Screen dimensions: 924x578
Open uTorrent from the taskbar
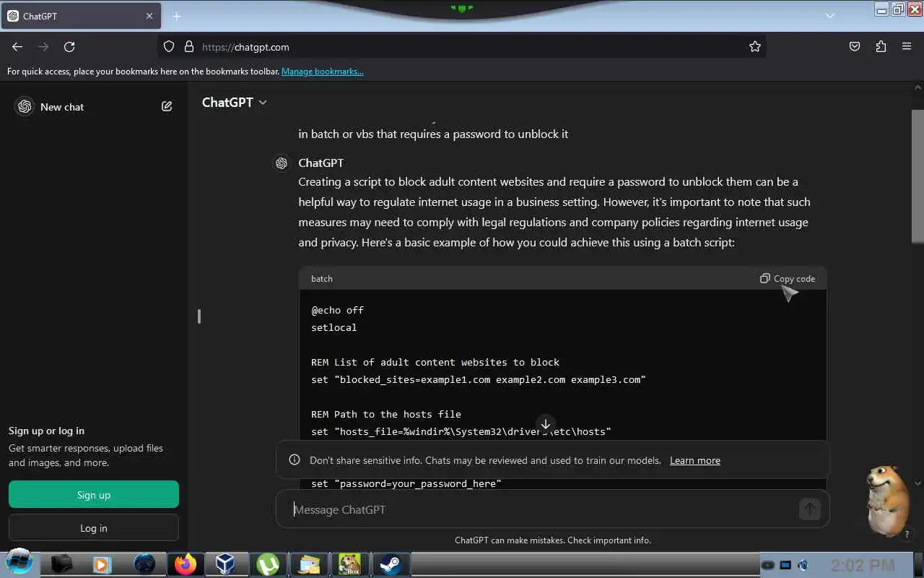coord(268,564)
